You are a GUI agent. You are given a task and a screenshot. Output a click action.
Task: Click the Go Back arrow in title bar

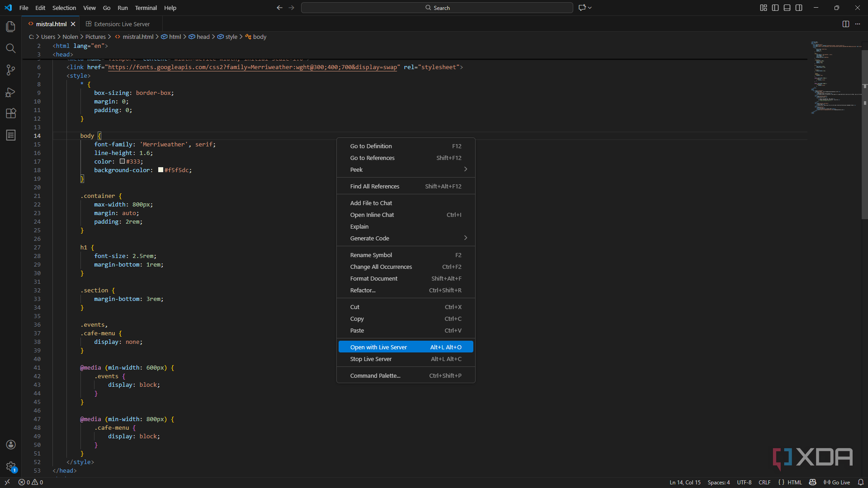pyautogui.click(x=279, y=8)
